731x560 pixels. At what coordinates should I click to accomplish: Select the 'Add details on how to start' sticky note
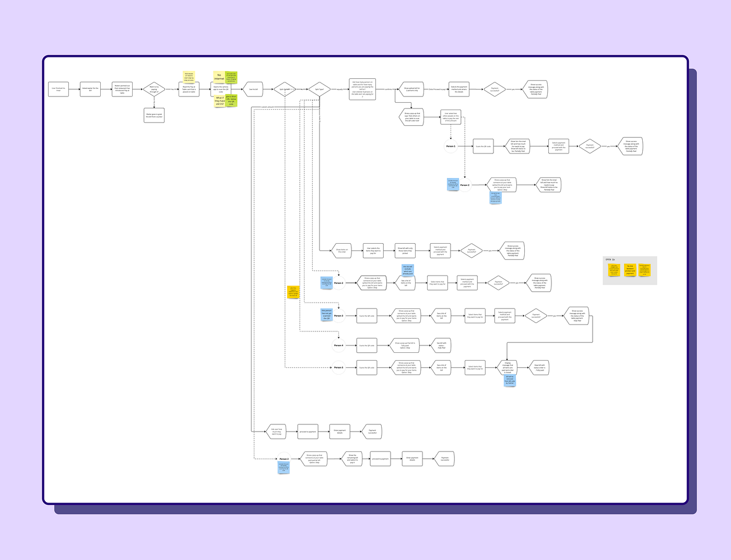pos(189,77)
